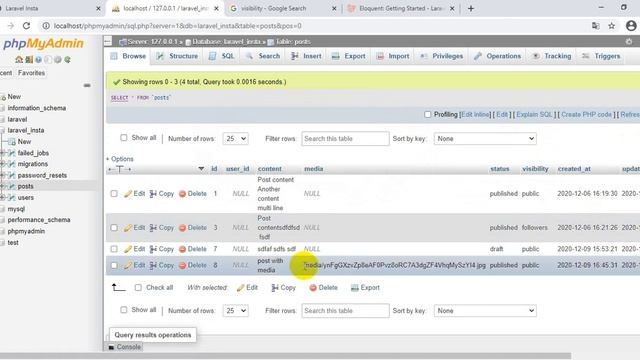640x360 pixels.
Task: Click the Explain SQL link
Action: [534, 114]
